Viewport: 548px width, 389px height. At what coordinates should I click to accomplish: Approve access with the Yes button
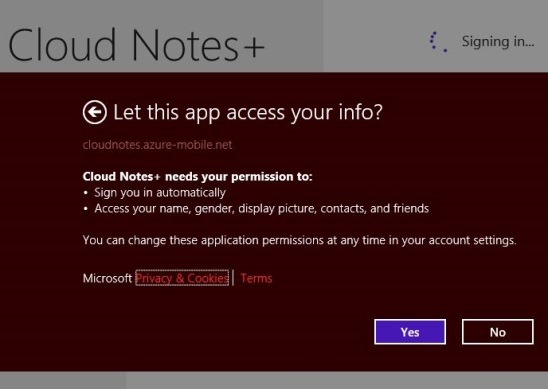[410, 332]
